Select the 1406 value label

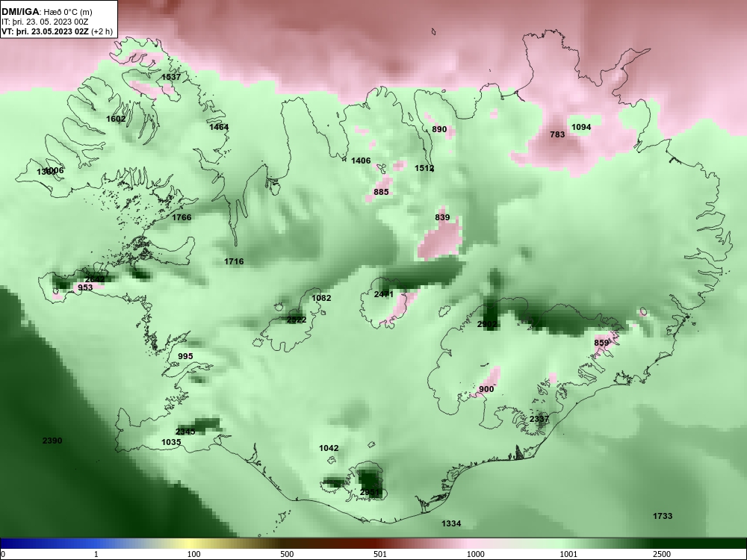tap(361, 161)
